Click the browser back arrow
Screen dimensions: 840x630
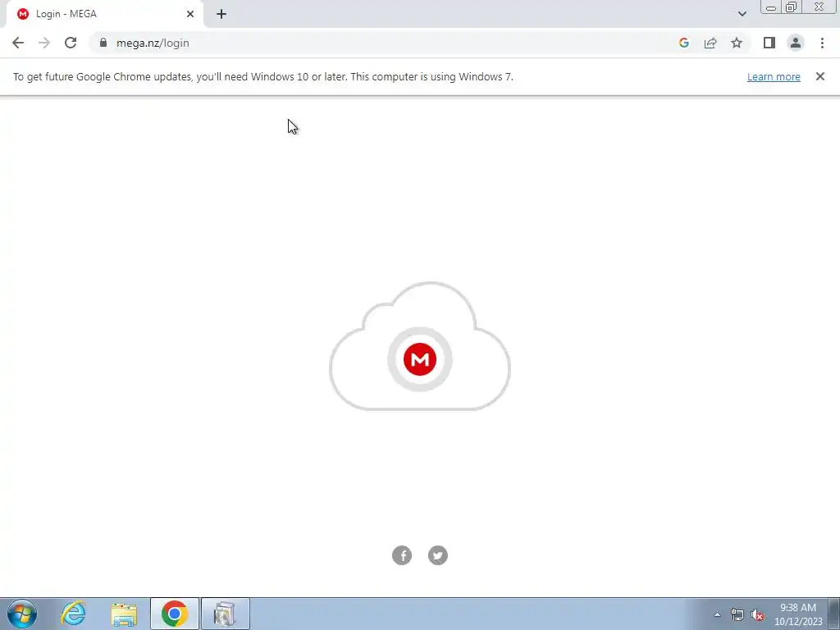point(18,43)
